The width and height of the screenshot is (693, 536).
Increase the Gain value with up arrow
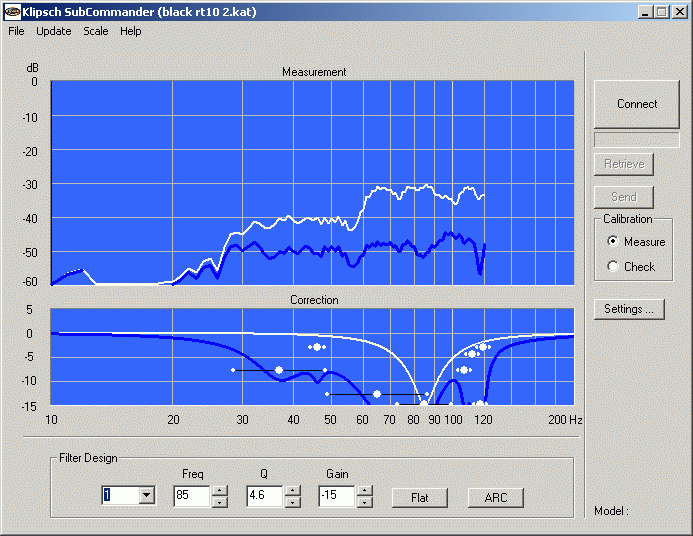tap(364, 490)
